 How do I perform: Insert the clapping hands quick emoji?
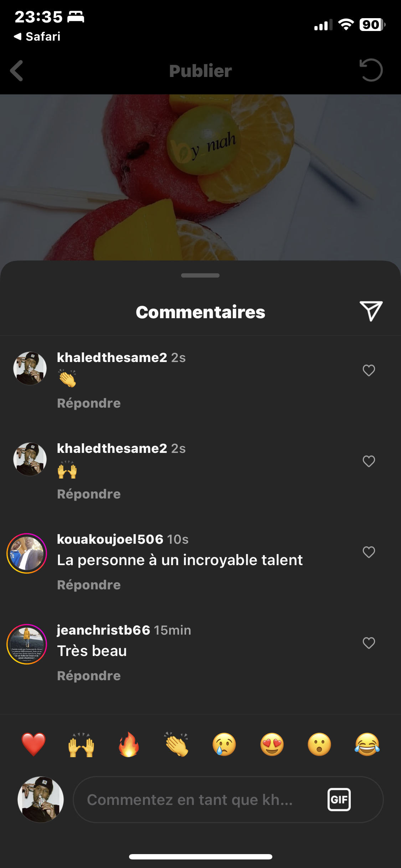[x=176, y=744]
